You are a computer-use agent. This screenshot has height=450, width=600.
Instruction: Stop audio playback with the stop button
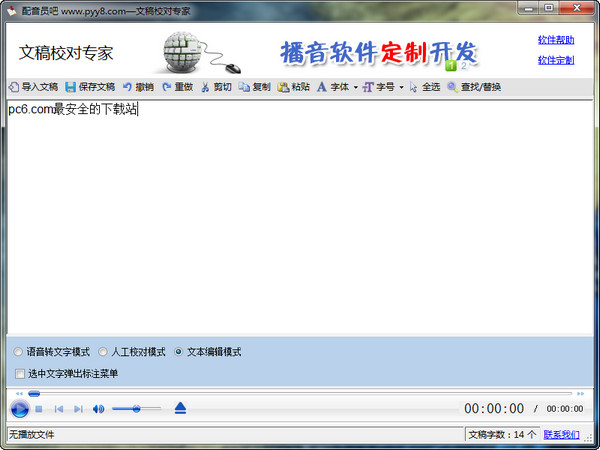pyautogui.click(x=39, y=409)
